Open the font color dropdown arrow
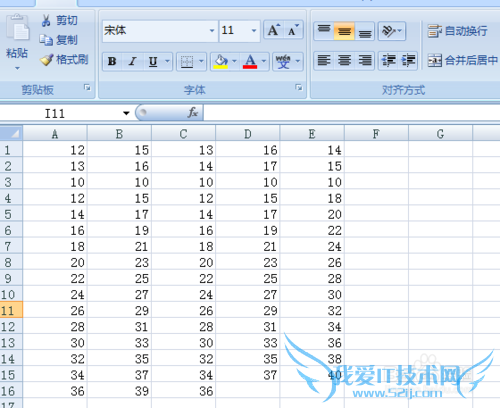The width and height of the screenshot is (500, 408). [x=264, y=61]
